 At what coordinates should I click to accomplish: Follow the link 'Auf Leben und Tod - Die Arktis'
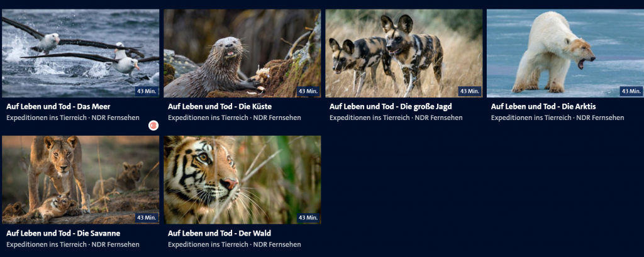pos(543,107)
